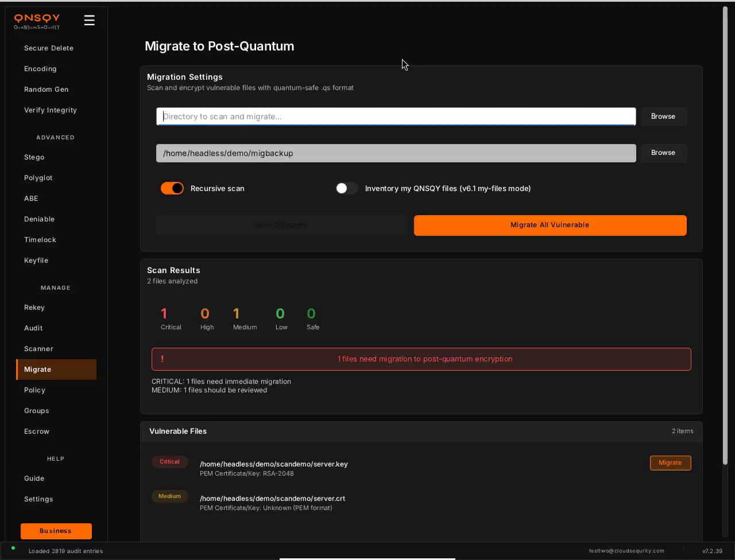
Task: Click 'MEDIUM: 1 files should be reviewed' line
Action: 209,390
